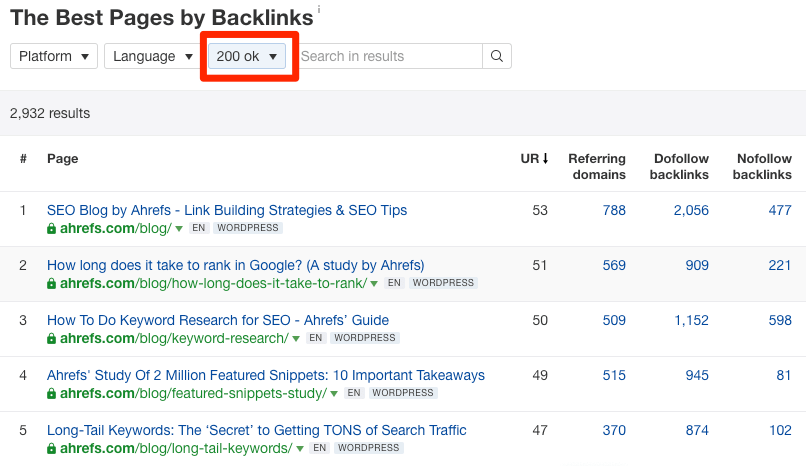Click the search magnifier icon button
The width and height of the screenshot is (806, 466).
tap(497, 56)
